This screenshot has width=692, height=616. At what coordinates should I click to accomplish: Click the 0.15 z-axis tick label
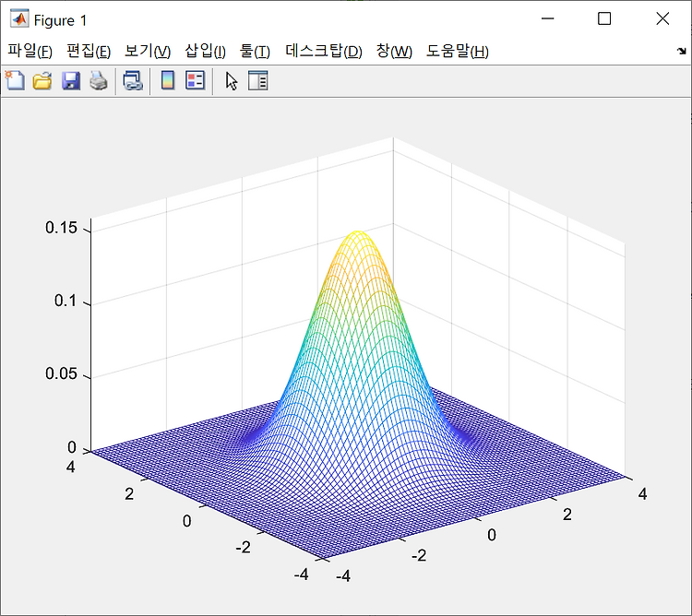tap(61, 228)
